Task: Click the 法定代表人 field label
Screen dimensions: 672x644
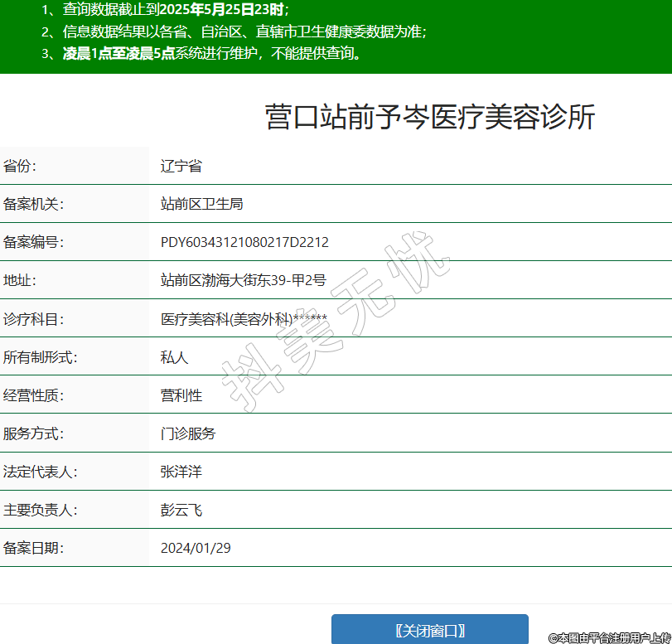Action: pos(40,472)
